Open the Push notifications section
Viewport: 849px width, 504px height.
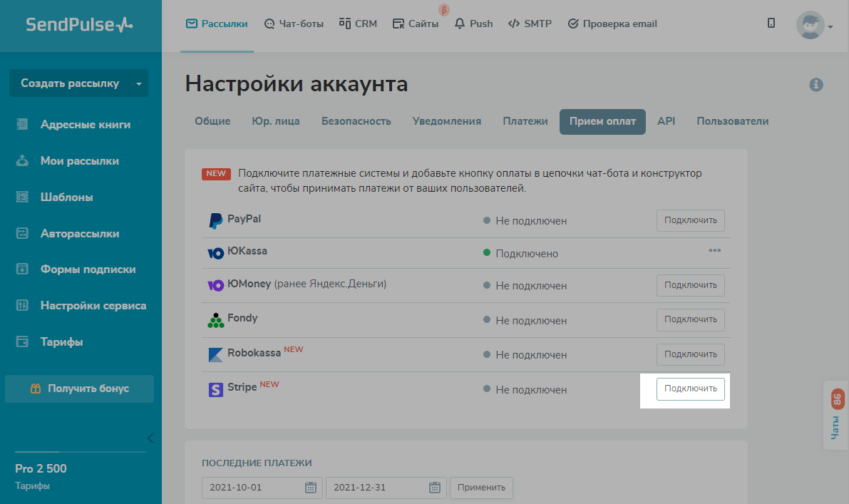pos(474,24)
